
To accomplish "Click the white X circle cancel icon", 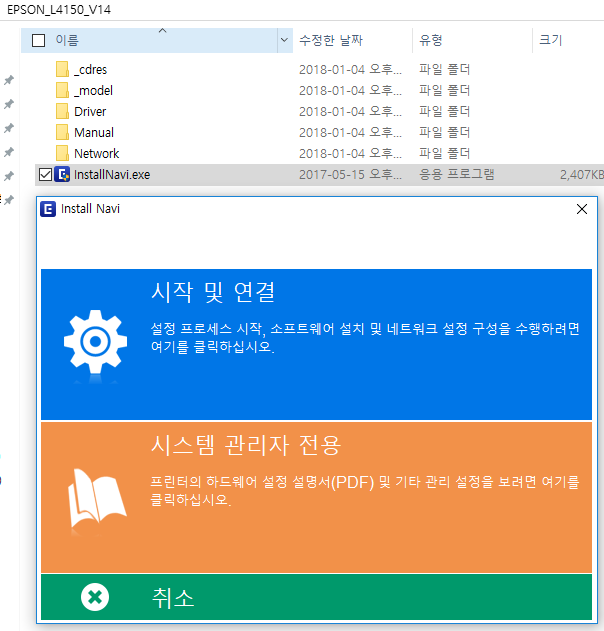I will [x=95, y=597].
